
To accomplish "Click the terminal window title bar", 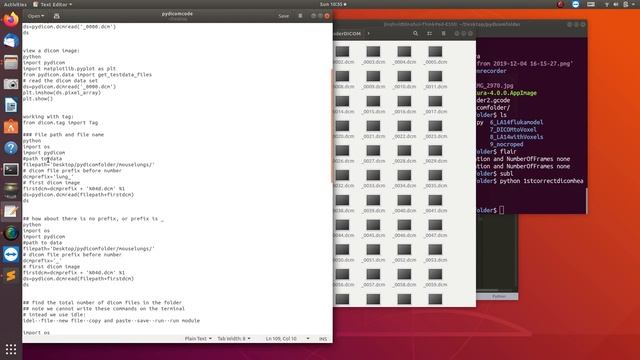I will pyautogui.click(x=452, y=24).
